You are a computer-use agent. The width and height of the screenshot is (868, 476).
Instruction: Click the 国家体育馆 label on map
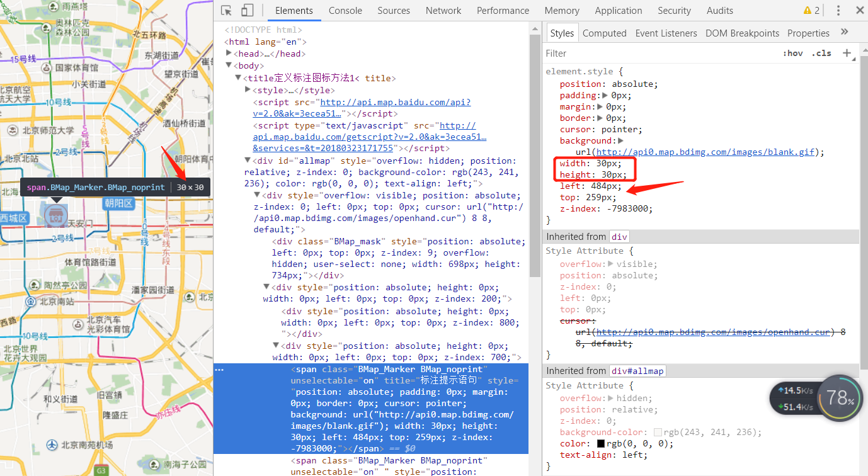tap(77, 67)
